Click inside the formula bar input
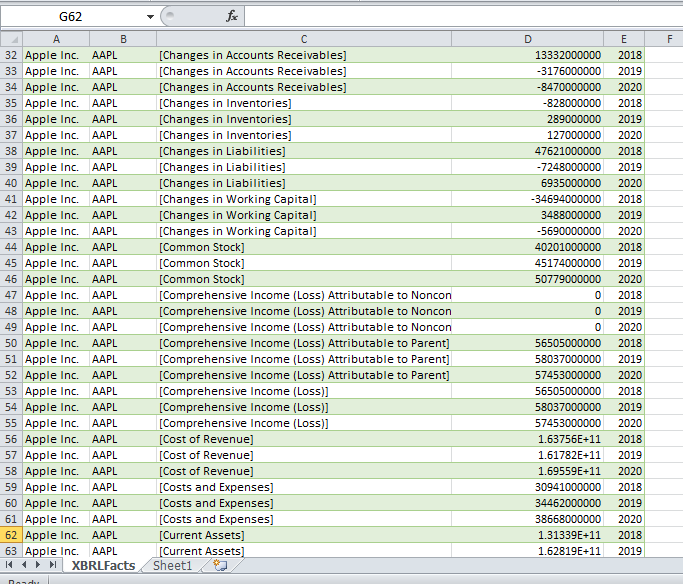Screen dimensions: 683x584 pyautogui.click(x=463, y=17)
